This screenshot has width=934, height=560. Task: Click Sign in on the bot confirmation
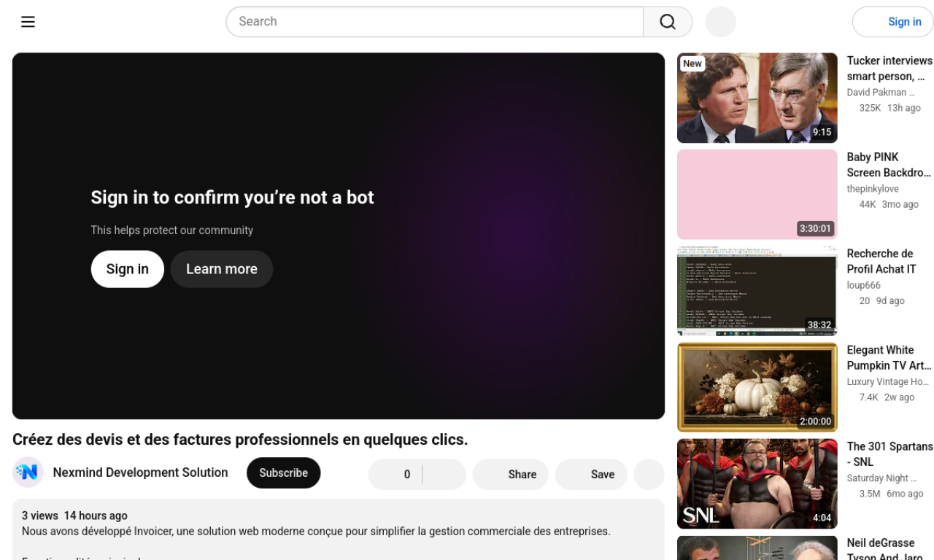(x=128, y=269)
